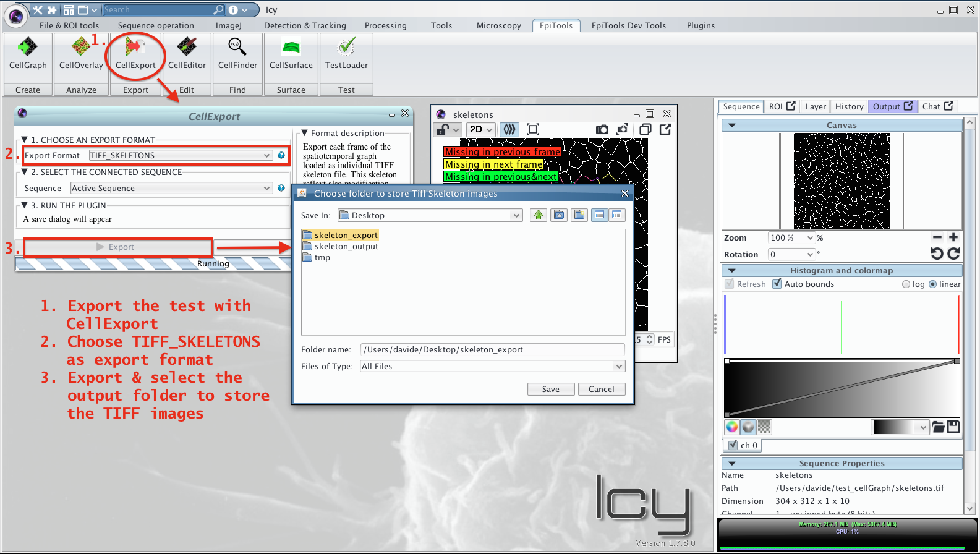Select the skeleton_output folder
Image resolution: width=980 pixels, height=554 pixels.
pos(340,246)
